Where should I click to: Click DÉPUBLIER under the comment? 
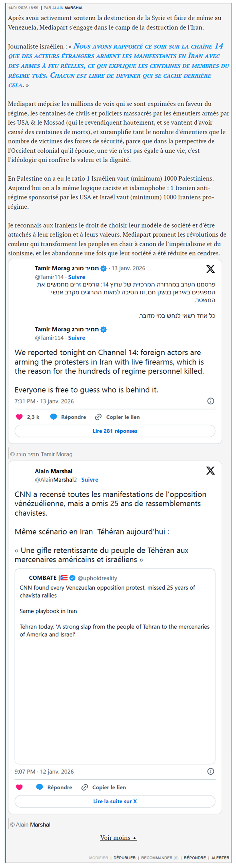pyautogui.click(x=124, y=858)
